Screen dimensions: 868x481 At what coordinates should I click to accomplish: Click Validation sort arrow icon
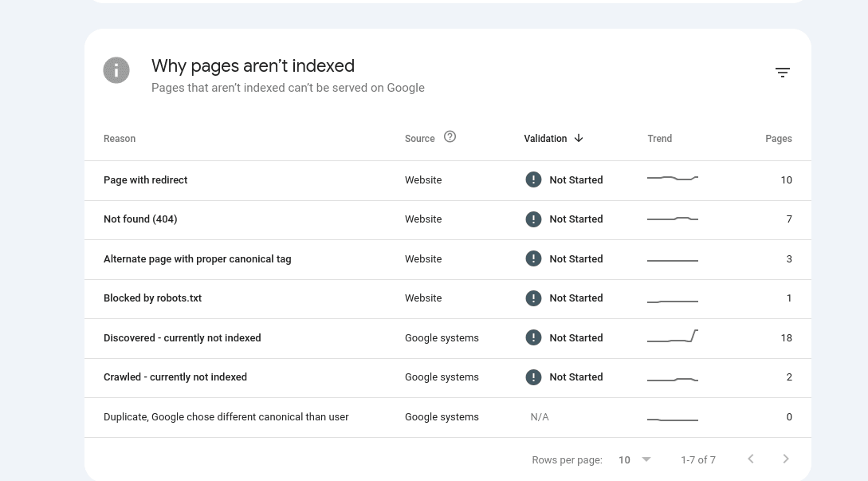(x=579, y=138)
